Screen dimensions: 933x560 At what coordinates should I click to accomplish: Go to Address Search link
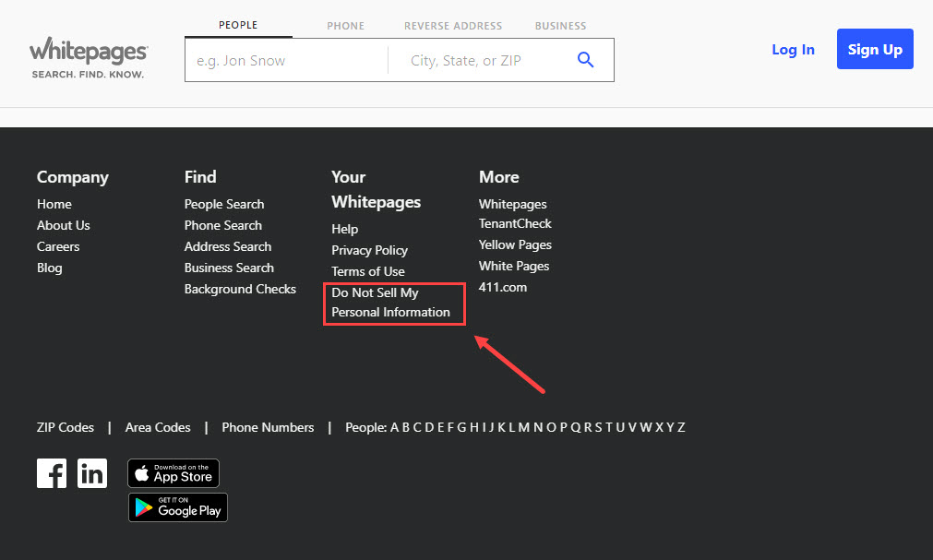228,246
